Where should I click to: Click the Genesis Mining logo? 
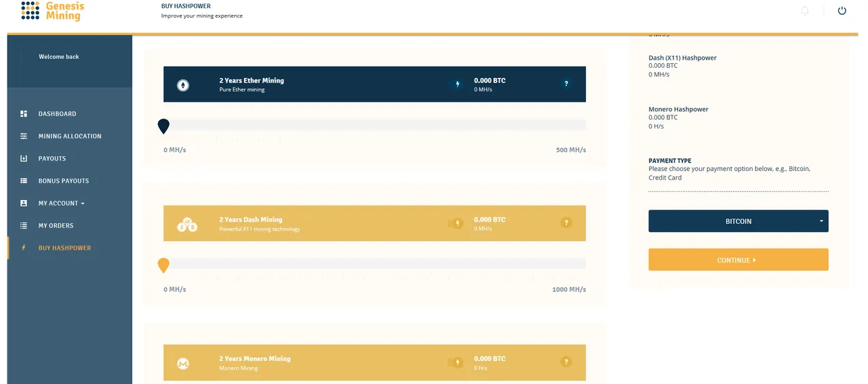pyautogui.click(x=52, y=11)
